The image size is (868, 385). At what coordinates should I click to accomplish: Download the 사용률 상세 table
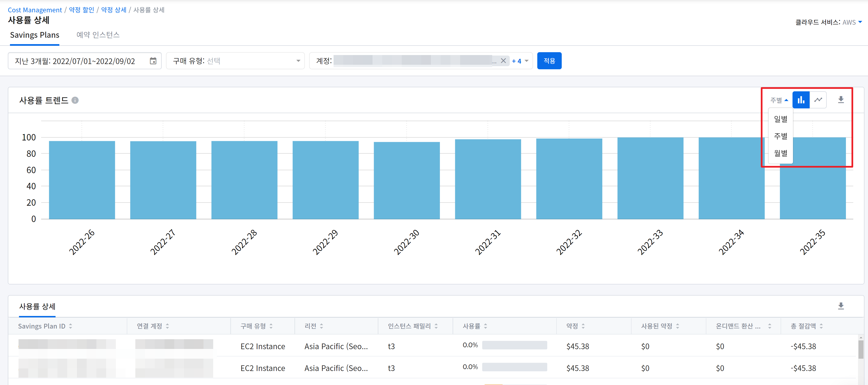841,306
